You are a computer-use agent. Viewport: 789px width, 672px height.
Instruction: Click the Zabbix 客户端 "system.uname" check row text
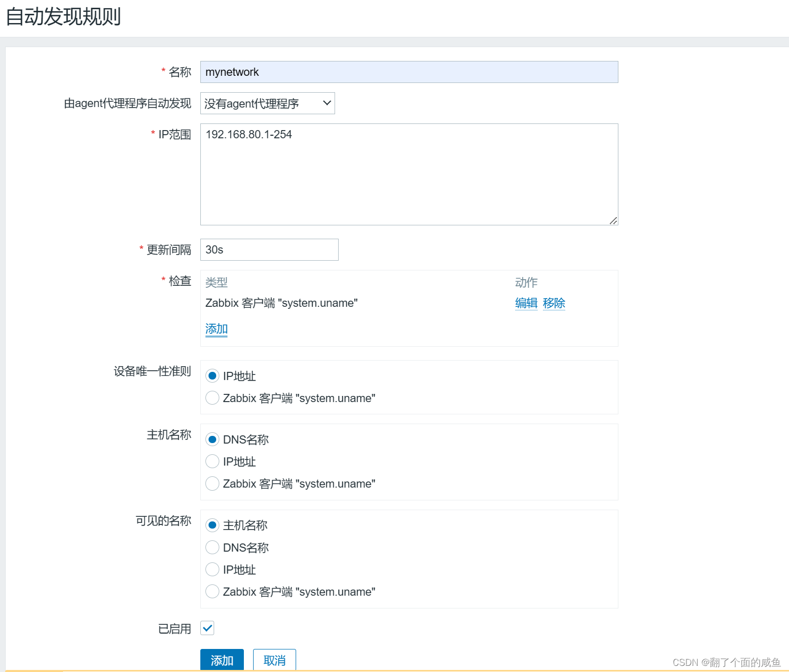pos(281,303)
